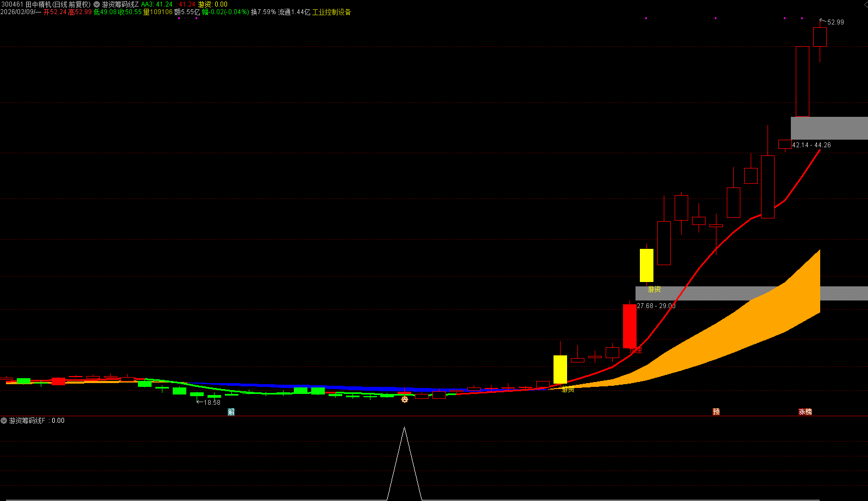Click the 预 forecast marker icon
Screen dimensions: 868x501
[716, 412]
